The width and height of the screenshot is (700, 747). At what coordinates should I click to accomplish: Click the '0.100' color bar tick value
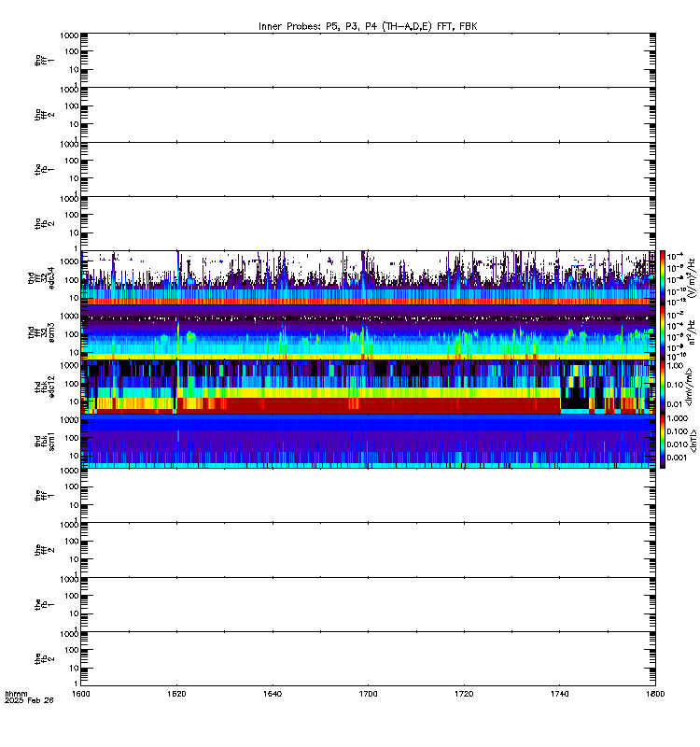[x=678, y=431]
